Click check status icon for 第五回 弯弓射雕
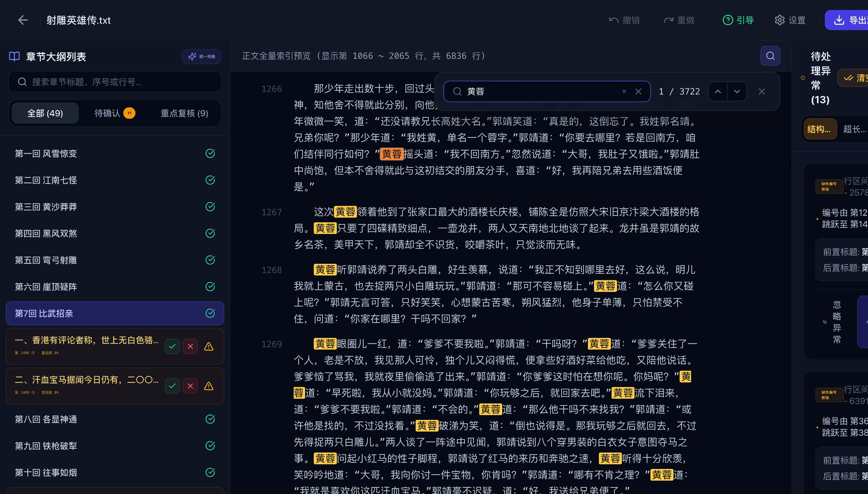 (x=210, y=260)
